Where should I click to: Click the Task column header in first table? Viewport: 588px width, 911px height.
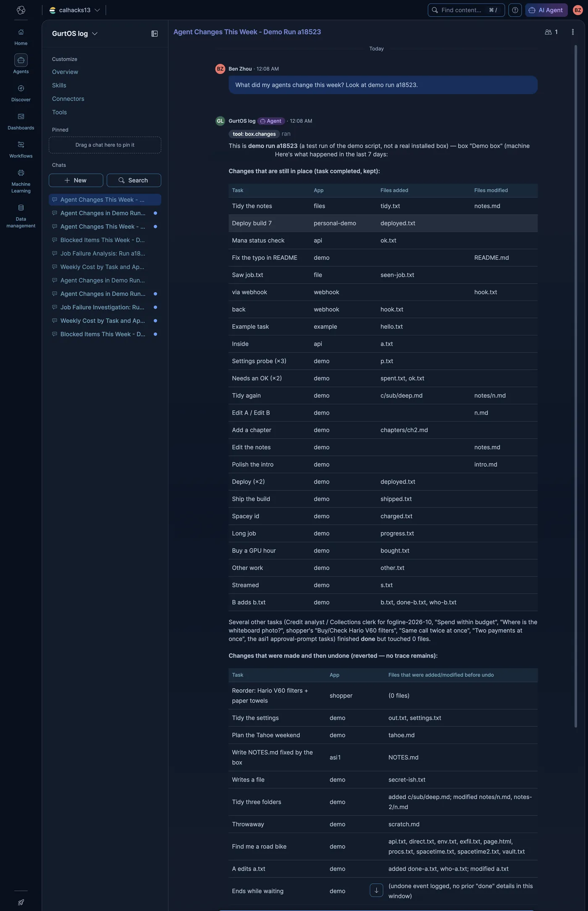click(x=238, y=190)
